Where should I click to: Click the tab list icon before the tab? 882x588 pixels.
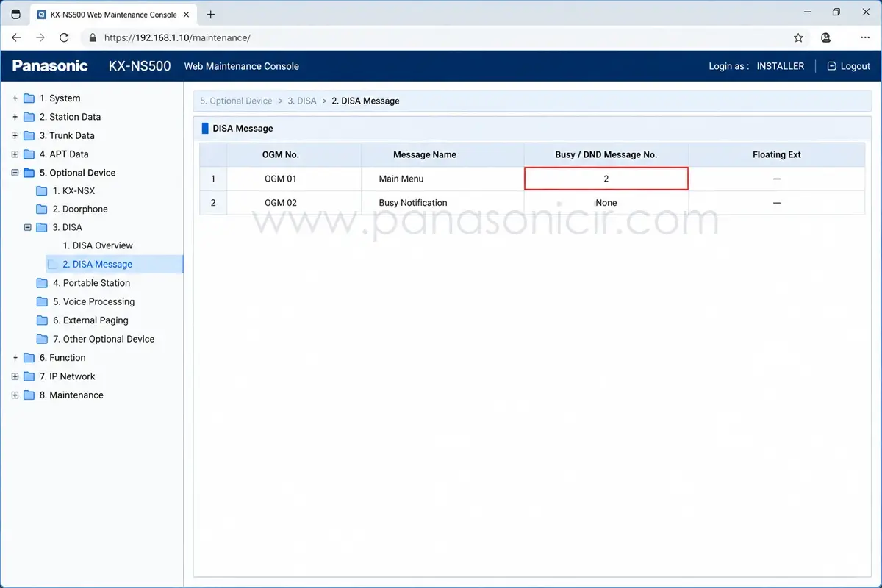click(15, 14)
